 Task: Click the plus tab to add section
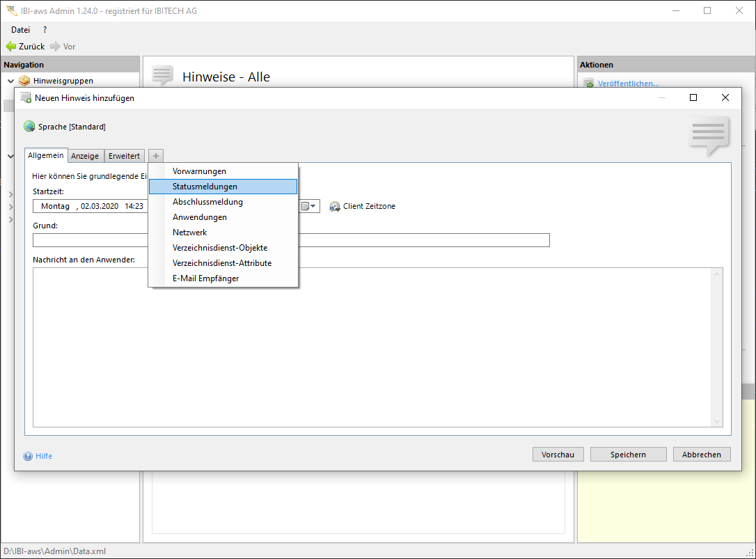(156, 156)
